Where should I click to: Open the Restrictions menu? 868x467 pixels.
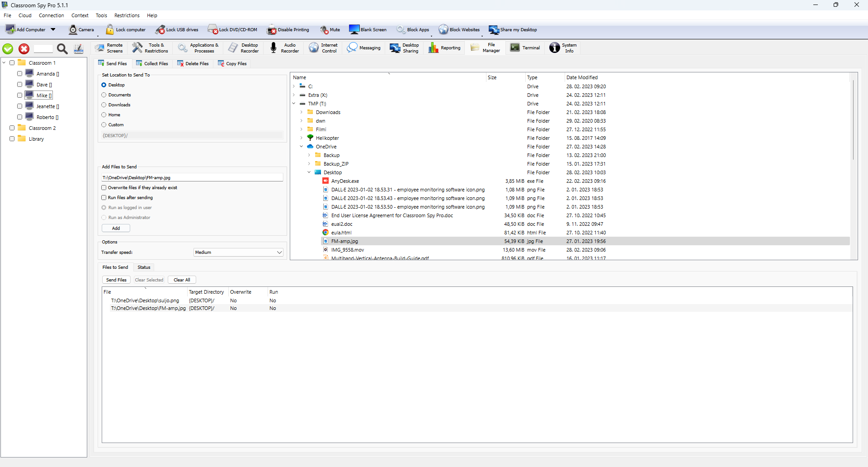click(x=127, y=15)
